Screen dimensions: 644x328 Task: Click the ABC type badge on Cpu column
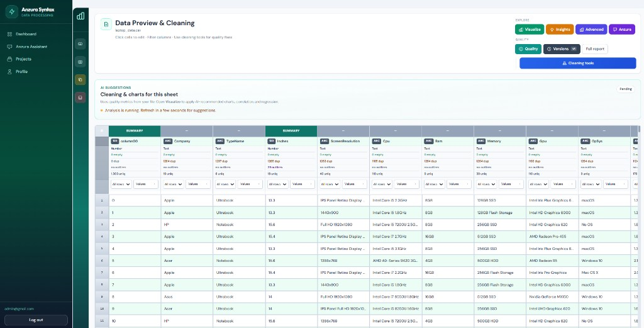click(x=377, y=141)
